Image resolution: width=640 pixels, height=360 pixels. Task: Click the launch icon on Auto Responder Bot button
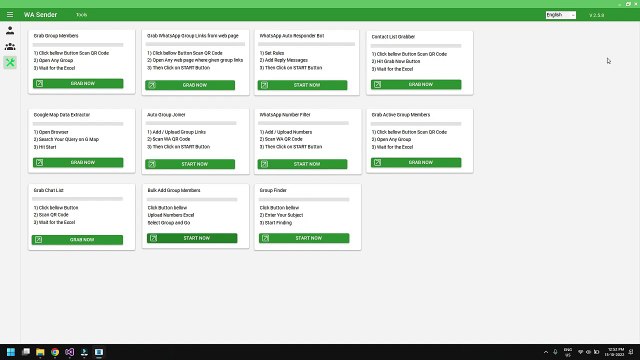264,85
